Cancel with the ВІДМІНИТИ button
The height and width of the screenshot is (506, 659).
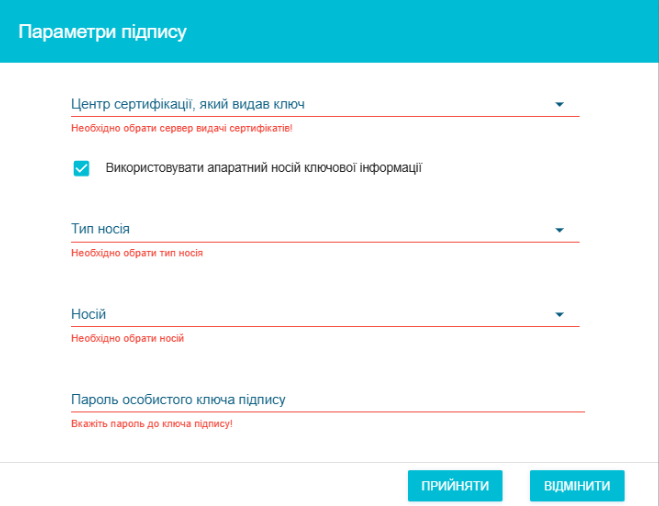577,486
